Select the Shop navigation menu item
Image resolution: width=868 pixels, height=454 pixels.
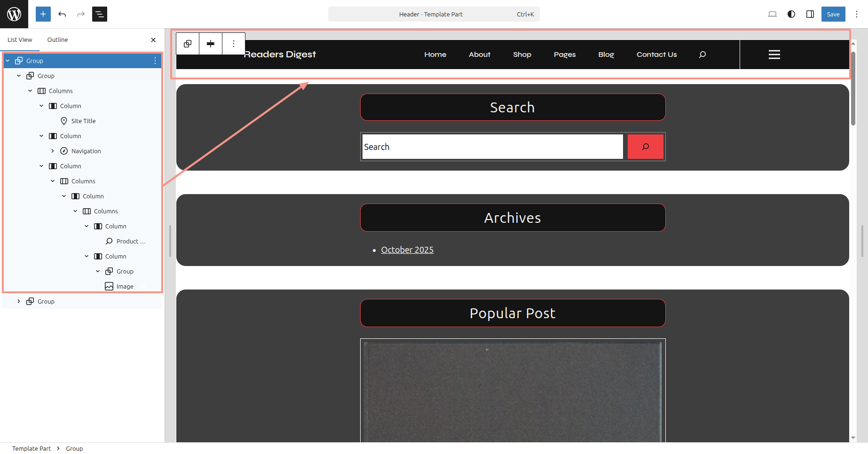click(x=522, y=55)
